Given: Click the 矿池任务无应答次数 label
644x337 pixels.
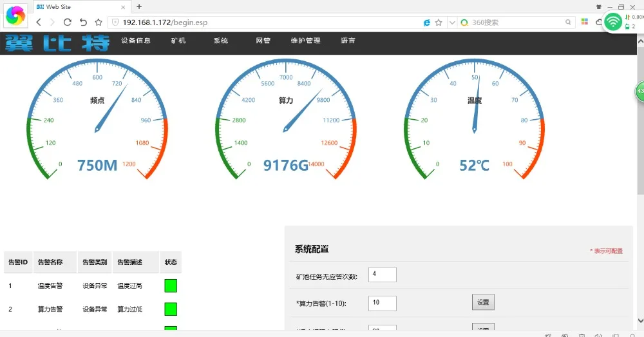Looking at the screenshot, I should click(327, 277).
